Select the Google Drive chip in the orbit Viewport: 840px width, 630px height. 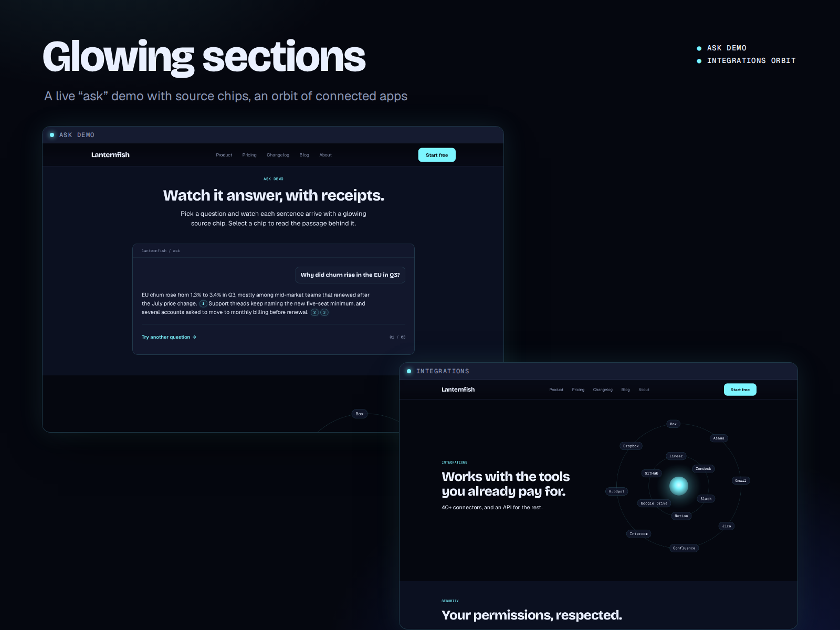pyautogui.click(x=654, y=503)
